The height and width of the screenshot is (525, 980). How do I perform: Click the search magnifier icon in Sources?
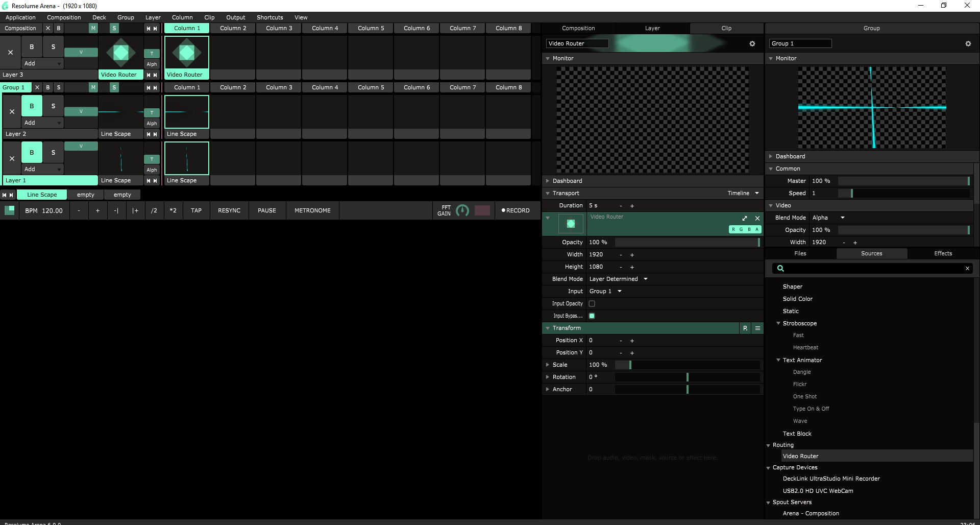[x=780, y=269]
